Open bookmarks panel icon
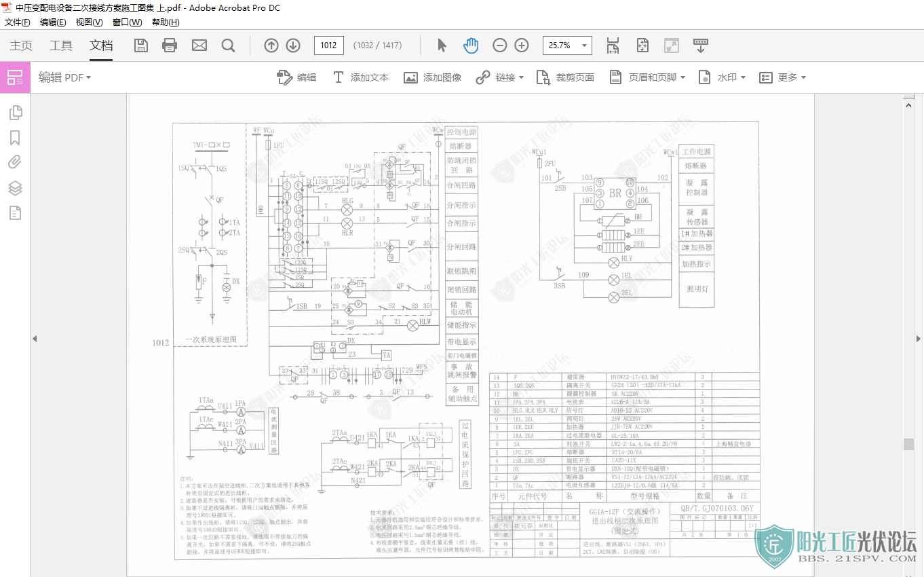 [15, 138]
